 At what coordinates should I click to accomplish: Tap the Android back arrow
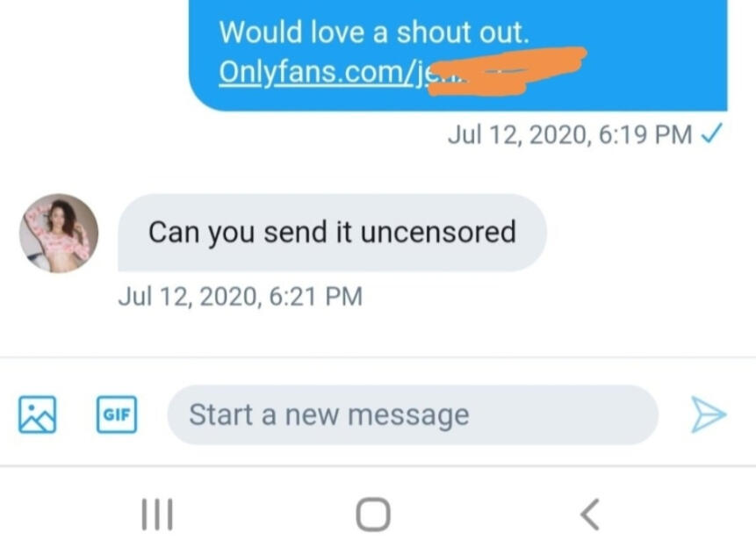590,515
